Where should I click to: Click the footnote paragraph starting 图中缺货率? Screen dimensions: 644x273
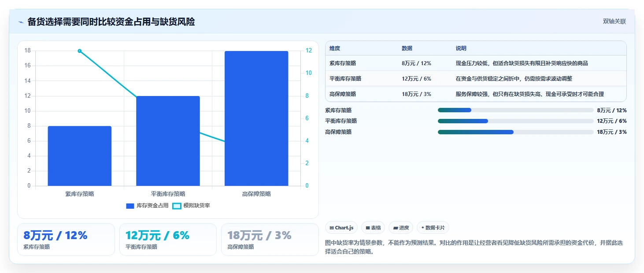point(474,247)
